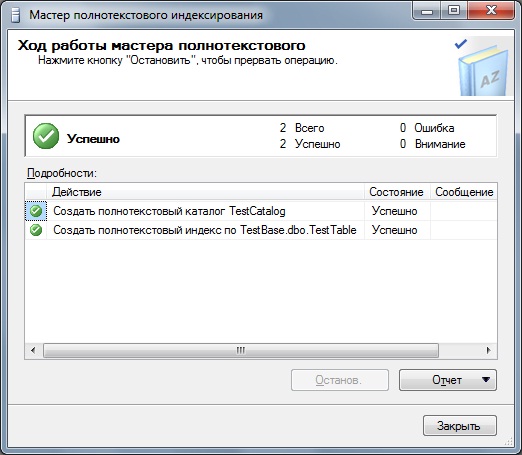The width and height of the screenshot is (522, 455).
Task: Click the green checkmark icon beside TestBase.dbo.TestTable row
Action: click(x=36, y=230)
